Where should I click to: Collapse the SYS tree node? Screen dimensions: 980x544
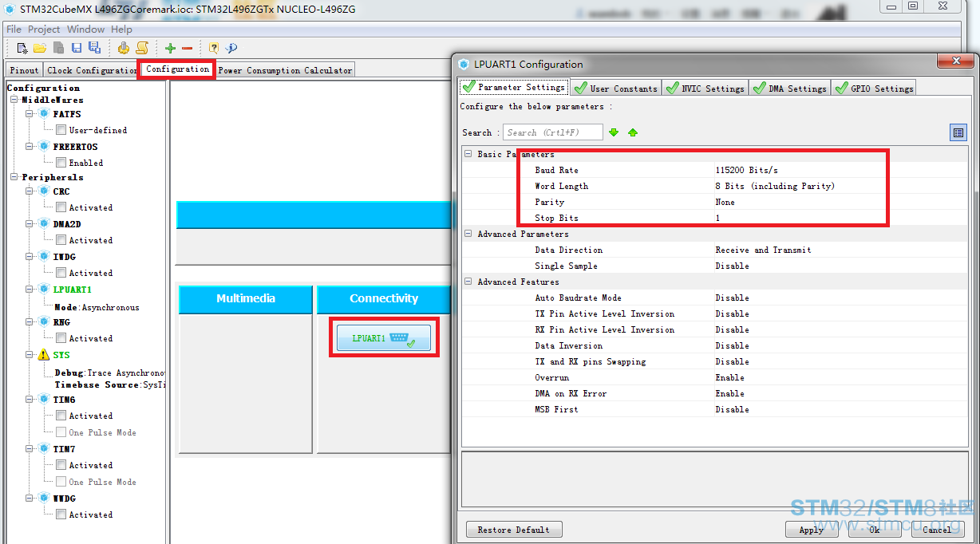coord(30,355)
